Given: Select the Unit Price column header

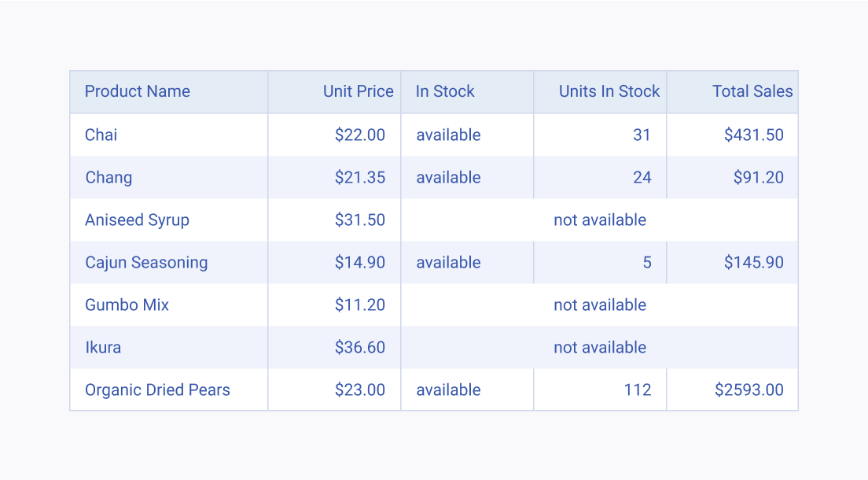Looking at the screenshot, I should coord(334,92).
